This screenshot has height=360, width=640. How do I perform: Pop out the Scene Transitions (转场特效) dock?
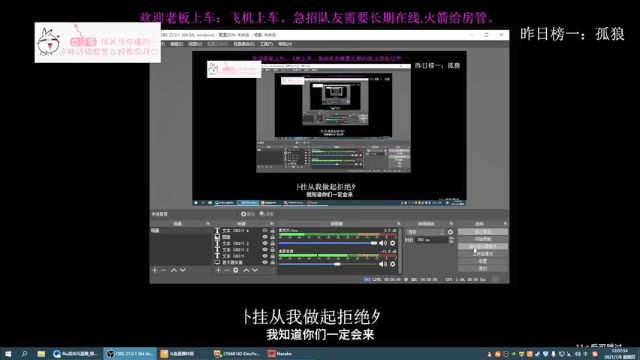(451, 224)
